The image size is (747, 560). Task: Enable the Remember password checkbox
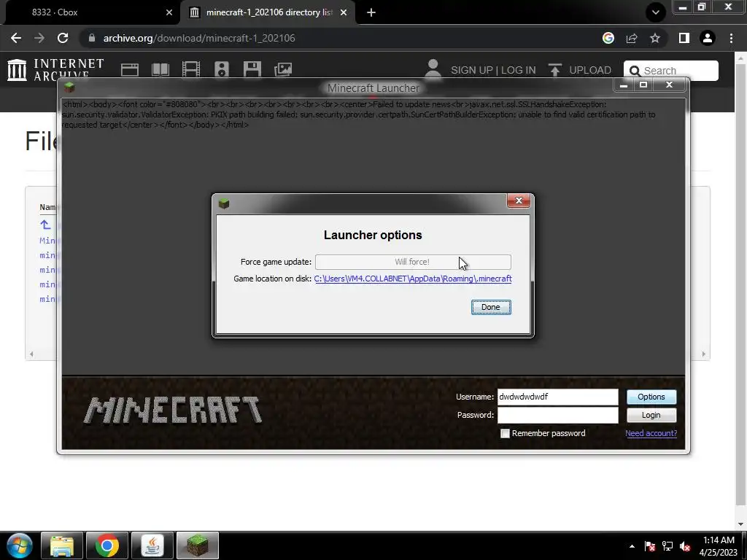[x=505, y=433]
